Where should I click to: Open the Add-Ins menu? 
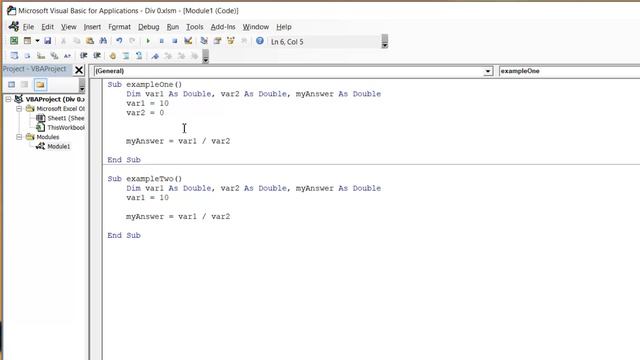[x=223, y=27]
